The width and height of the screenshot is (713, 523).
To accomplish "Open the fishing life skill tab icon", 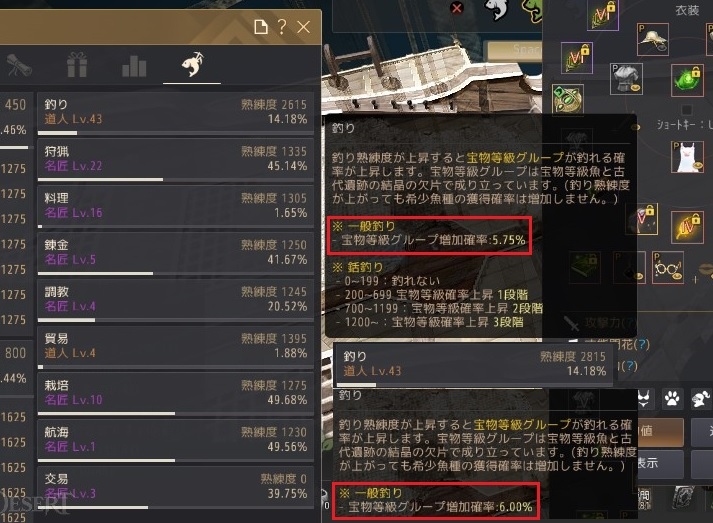I will [192, 65].
